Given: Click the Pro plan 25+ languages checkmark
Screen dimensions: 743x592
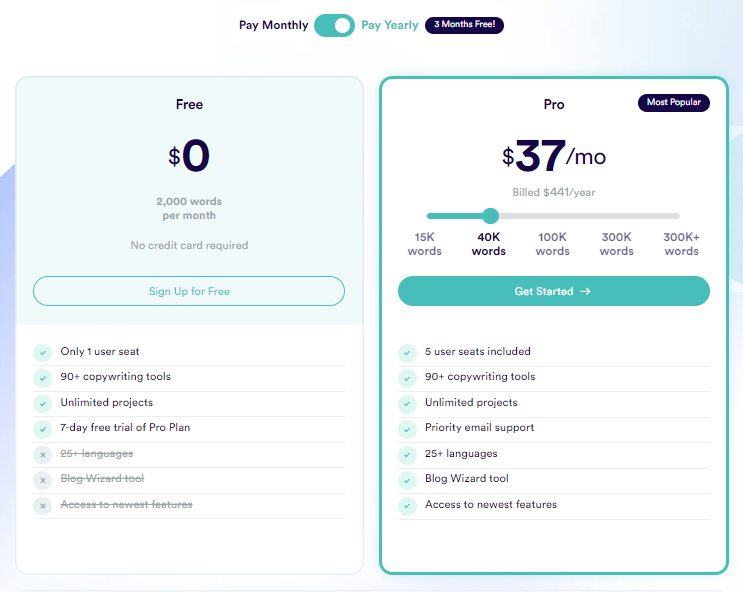Looking at the screenshot, I should 407,455.
